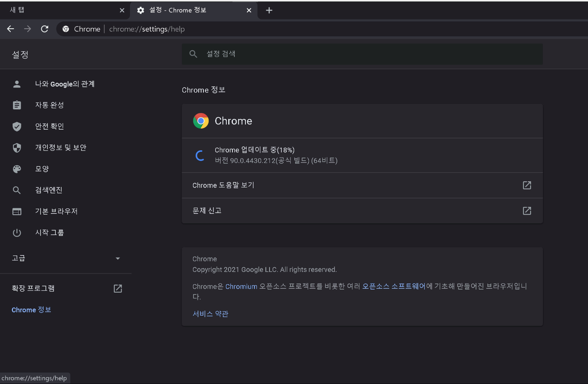This screenshot has width=588, height=384.
Task: Click the Chrome site info icon in address bar
Action: click(x=66, y=29)
